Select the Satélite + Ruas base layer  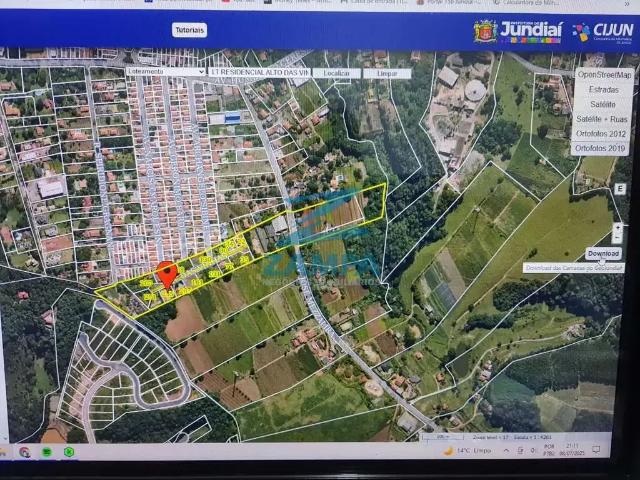pos(602,119)
